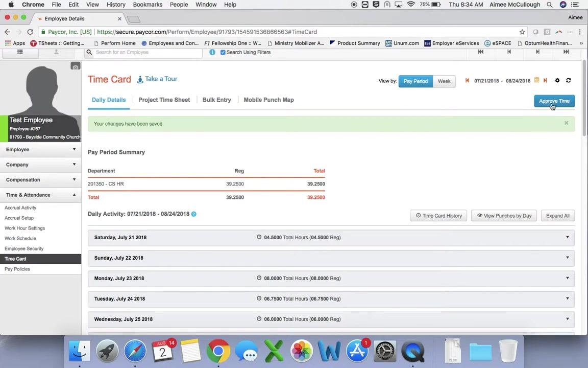
Task: Select the Pay Period view
Action: click(x=415, y=81)
